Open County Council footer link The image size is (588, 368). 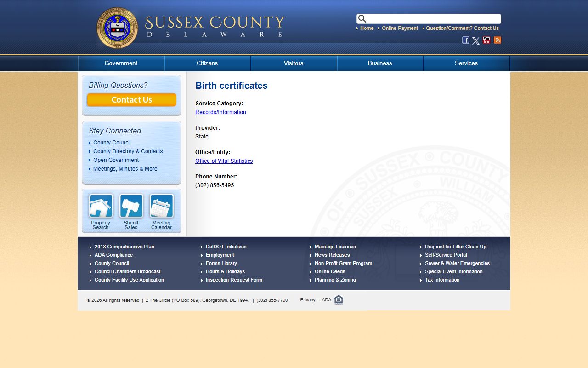tap(112, 264)
